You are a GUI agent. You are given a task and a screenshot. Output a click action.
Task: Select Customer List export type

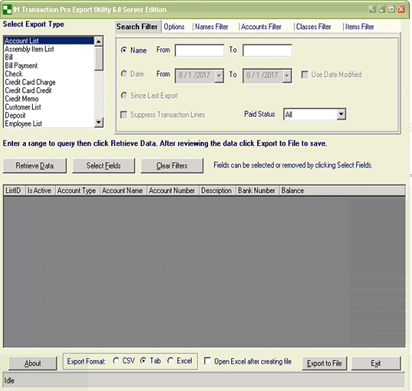[49, 107]
